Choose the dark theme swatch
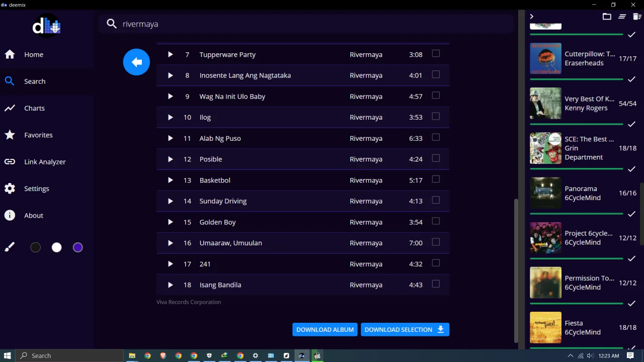The height and width of the screenshot is (362, 644). pos(35,247)
